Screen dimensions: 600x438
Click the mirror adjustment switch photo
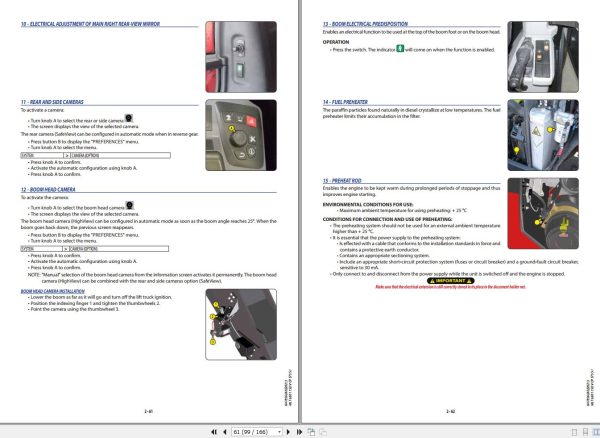pyautogui.click(x=241, y=57)
